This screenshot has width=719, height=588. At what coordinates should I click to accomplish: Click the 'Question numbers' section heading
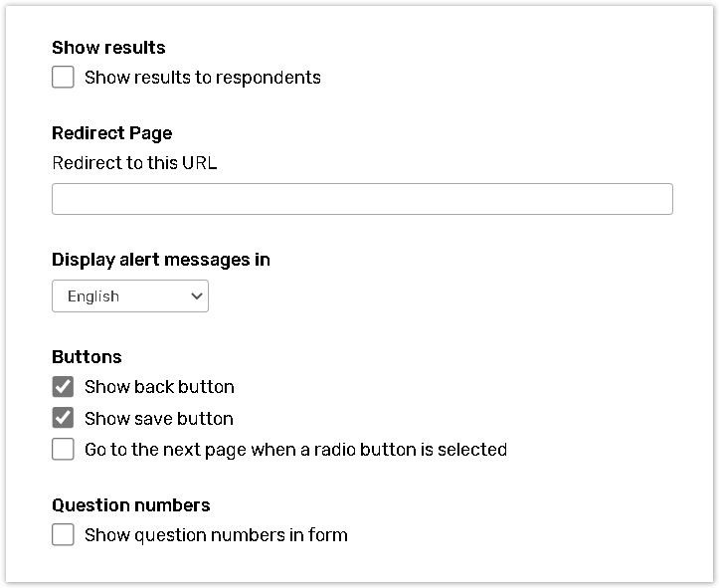pyautogui.click(x=131, y=505)
